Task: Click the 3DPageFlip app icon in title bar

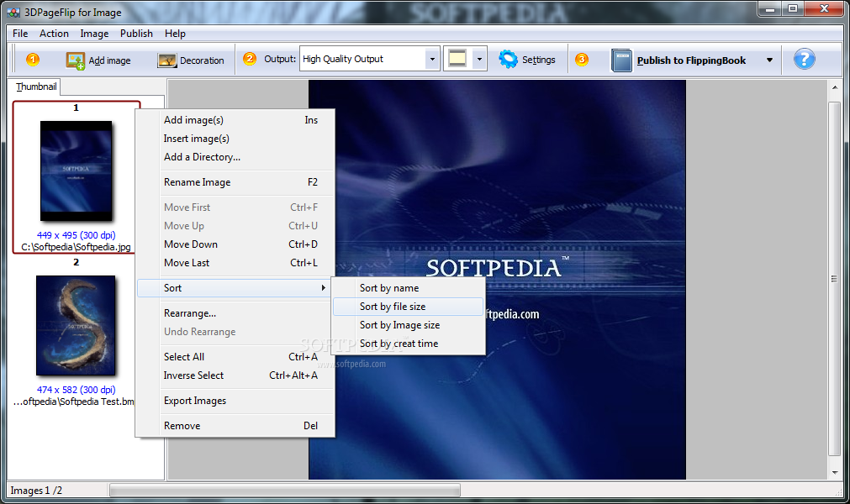Action: tap(13, 12)
